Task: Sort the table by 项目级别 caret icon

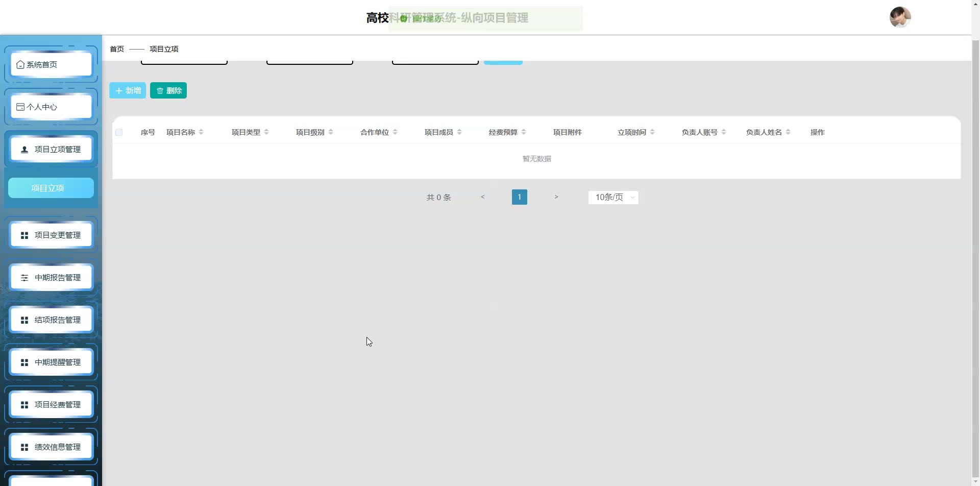Action: point(331,132)
